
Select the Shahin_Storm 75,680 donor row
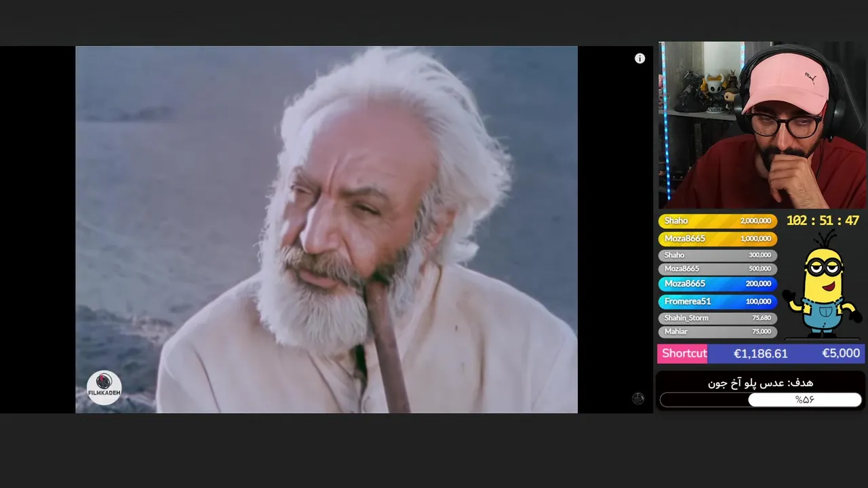coord(717,318)
